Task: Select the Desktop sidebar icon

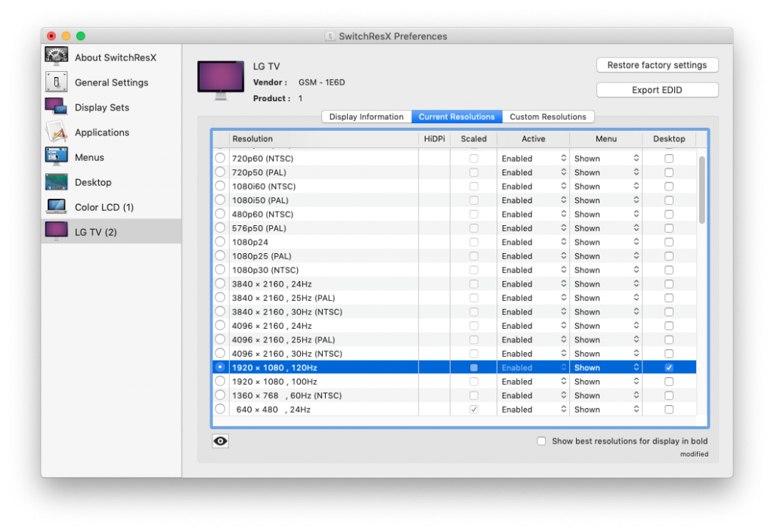Action: coord(57,182)
